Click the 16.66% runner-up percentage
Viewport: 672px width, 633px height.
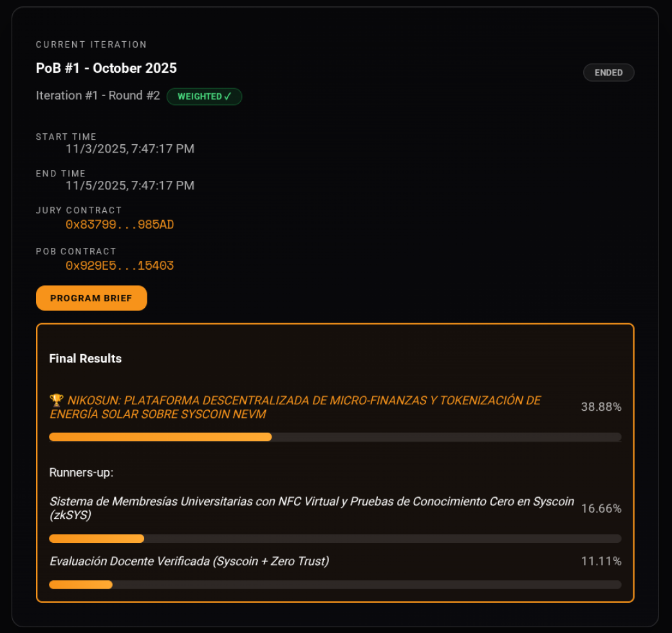pyautogui.click(x=601, y=509)
